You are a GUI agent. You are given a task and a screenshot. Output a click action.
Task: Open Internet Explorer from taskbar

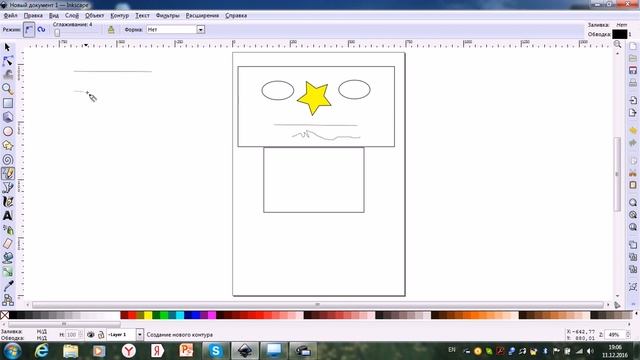click(x=41, y=351)
